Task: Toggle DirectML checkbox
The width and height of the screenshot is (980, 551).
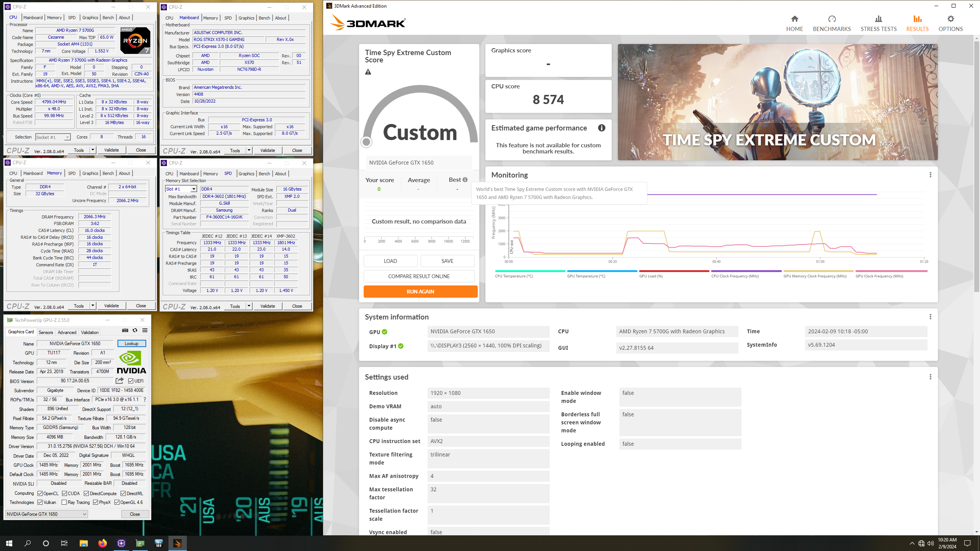Action: (123, 494)
